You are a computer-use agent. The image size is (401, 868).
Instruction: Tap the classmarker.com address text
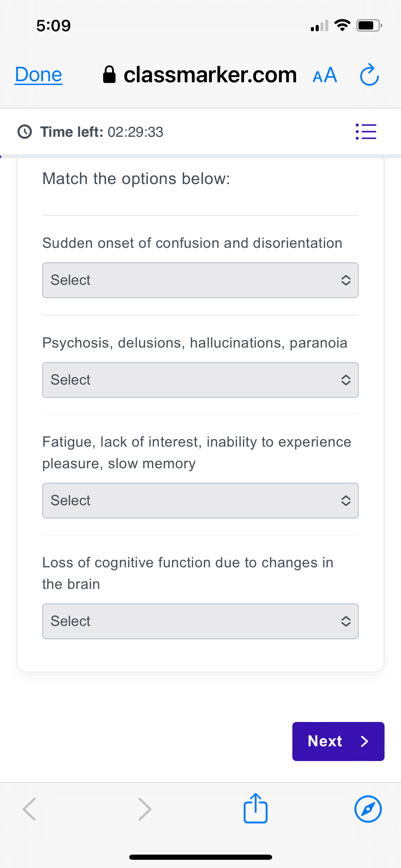pos(210,74)
